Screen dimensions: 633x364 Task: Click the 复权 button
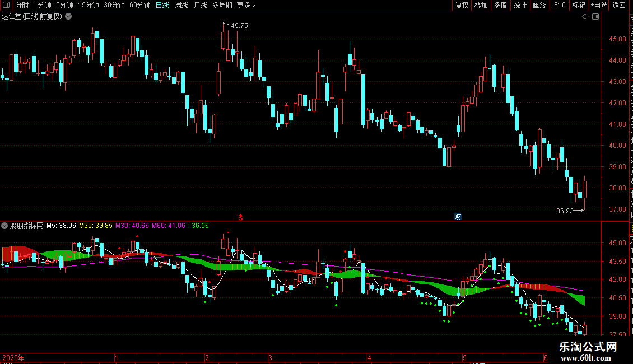(462, 5)
